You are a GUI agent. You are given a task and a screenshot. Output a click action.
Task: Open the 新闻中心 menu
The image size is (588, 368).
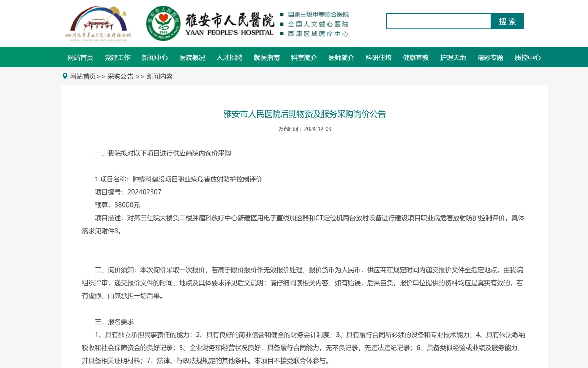(x=155, y=58)
